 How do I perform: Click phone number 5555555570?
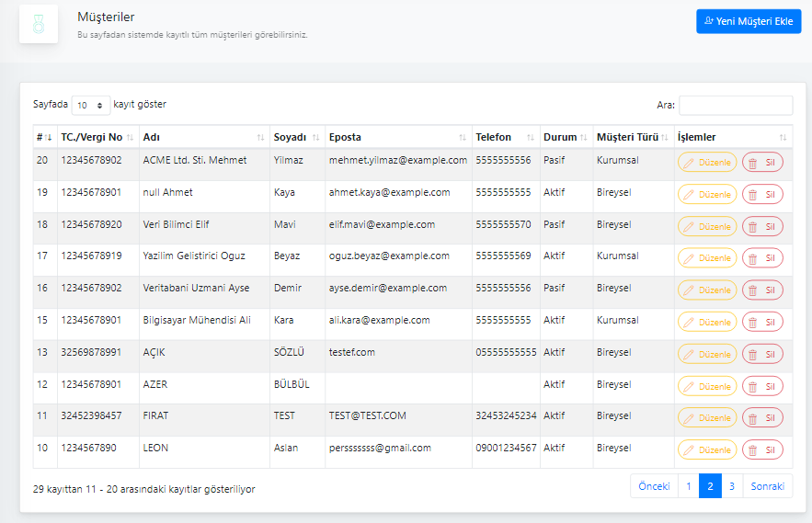click(x=503, y=224)
